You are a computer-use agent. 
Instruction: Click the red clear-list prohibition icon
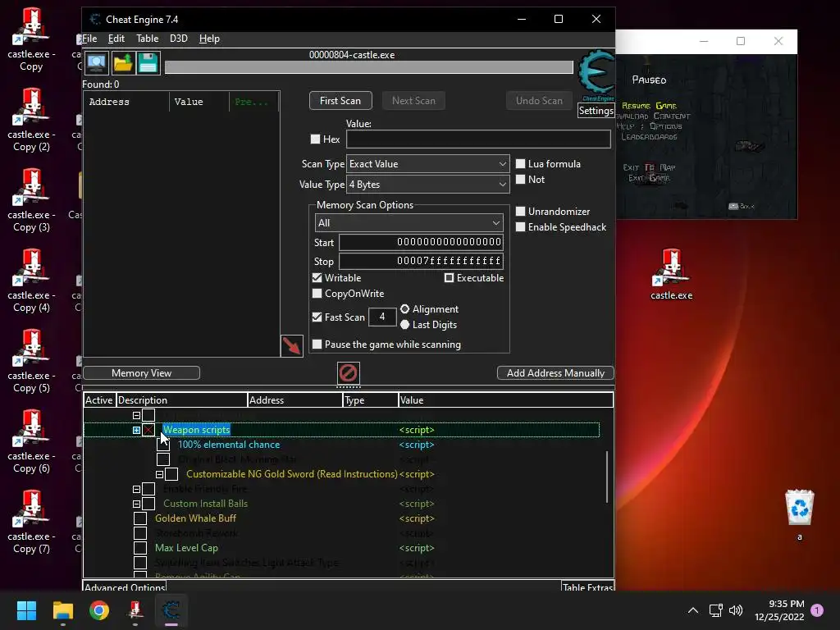(348, 373)
